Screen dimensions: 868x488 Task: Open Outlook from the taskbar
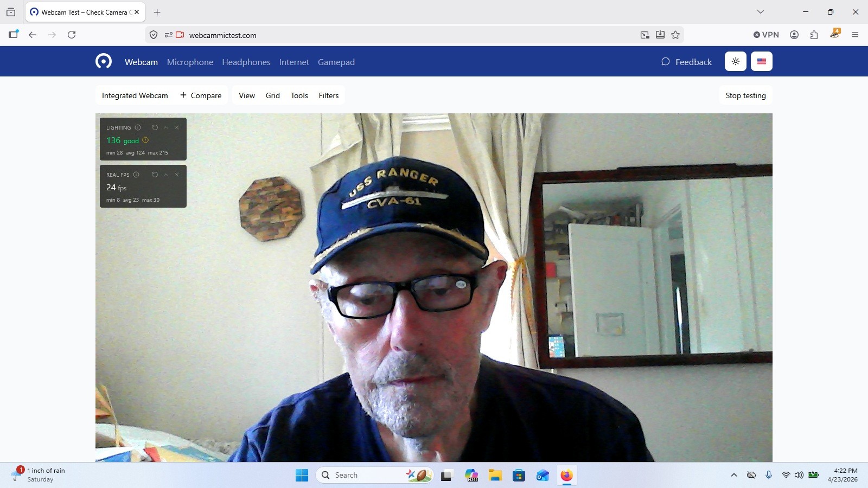pos(542,476)
